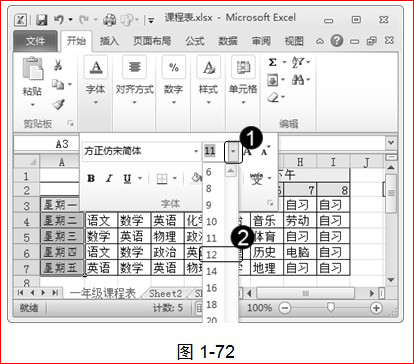
Task: Click the phonetic guide 變 icon
Action: tap(257, 179)
